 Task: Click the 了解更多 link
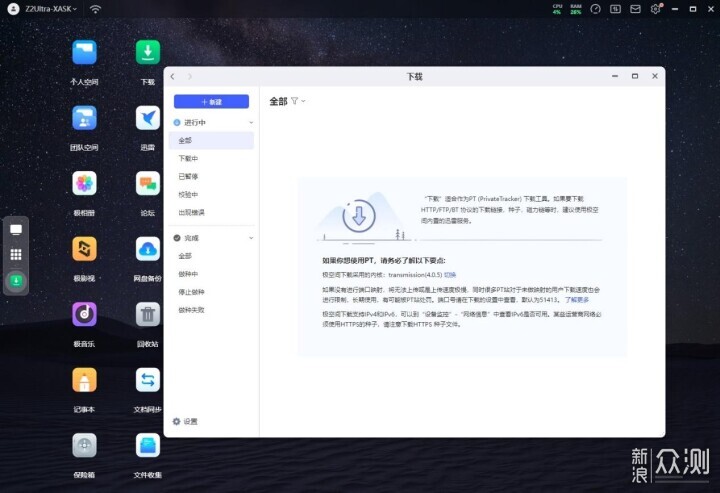pyautogui.click(x=577, y=299)
